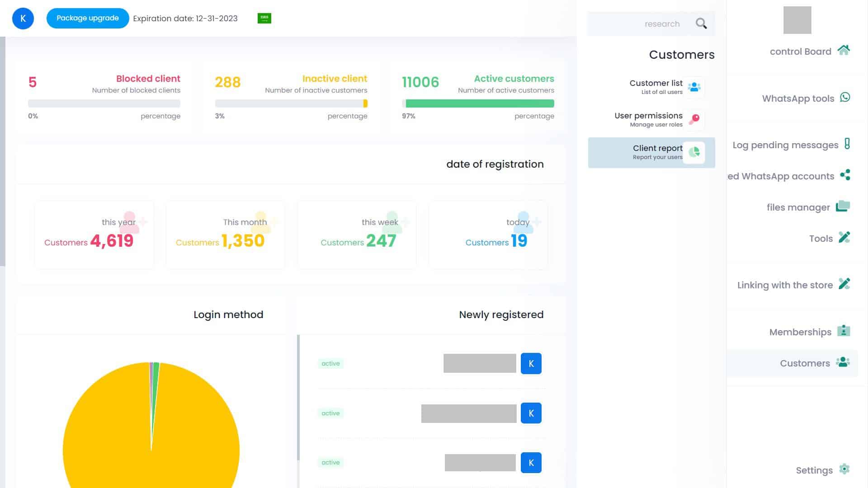Viewport: 868px width, 488px height.
Task: Click the Package upgrade button
Action: pyautogui.click(x=87, y=19)
